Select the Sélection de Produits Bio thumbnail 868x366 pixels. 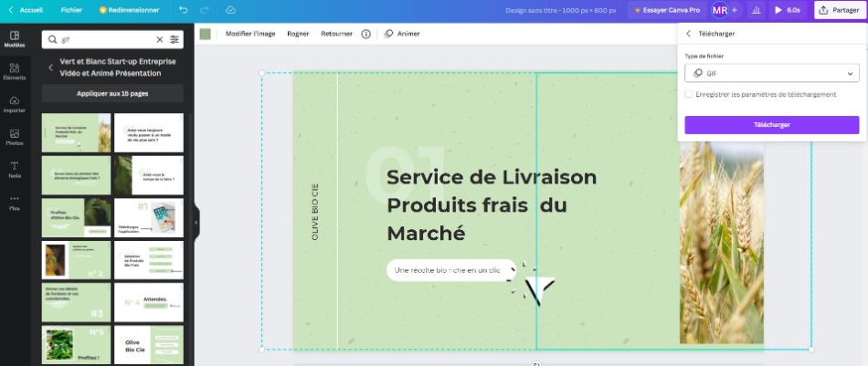[x=149, y=260]
